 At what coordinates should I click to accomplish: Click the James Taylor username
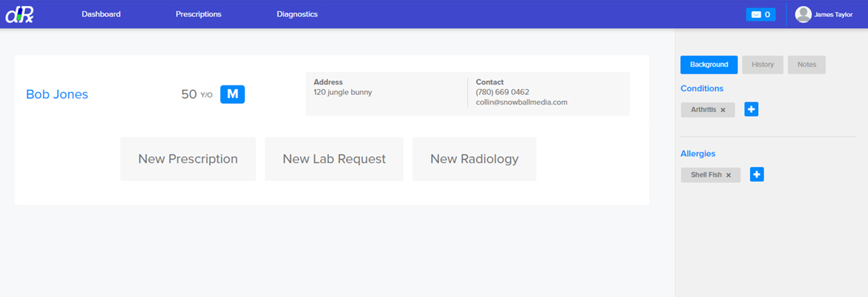coord(833,14)
